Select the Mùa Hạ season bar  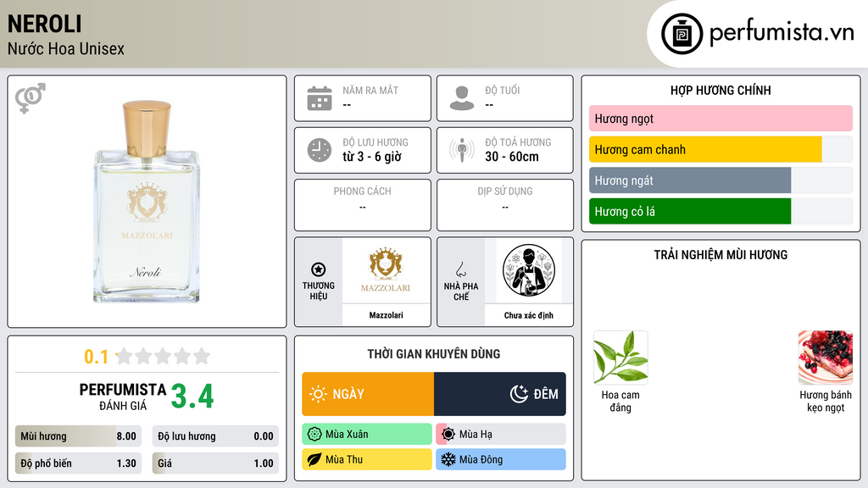pyautogui.click(x=501, y=435)
